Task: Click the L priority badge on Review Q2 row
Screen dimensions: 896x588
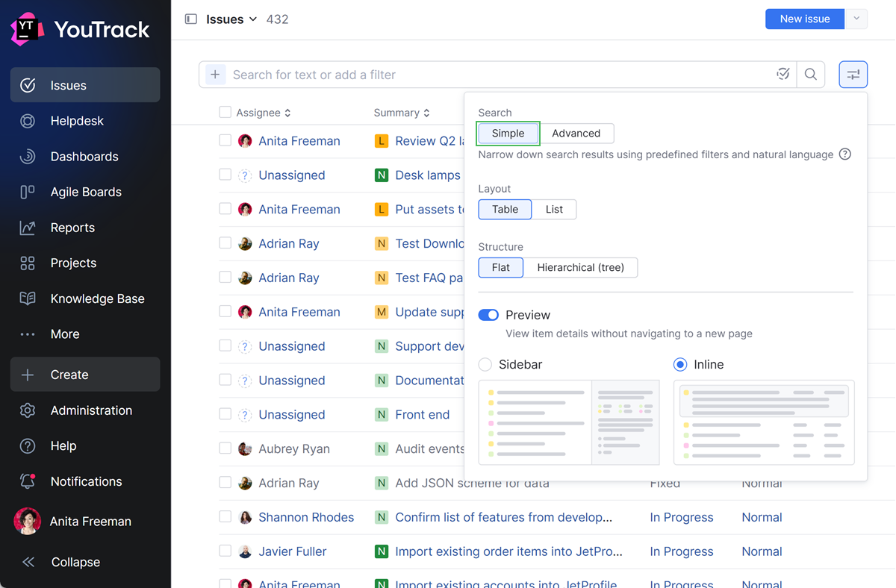Action: coord(382,141)
